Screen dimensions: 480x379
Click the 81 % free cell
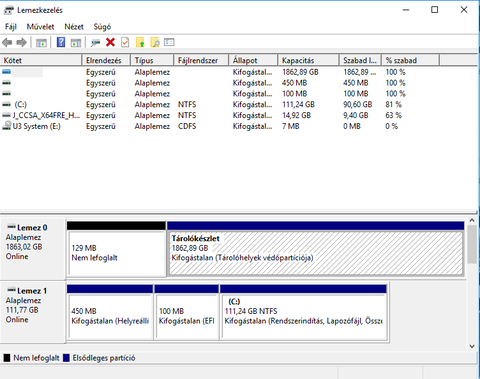pos(394,105)
